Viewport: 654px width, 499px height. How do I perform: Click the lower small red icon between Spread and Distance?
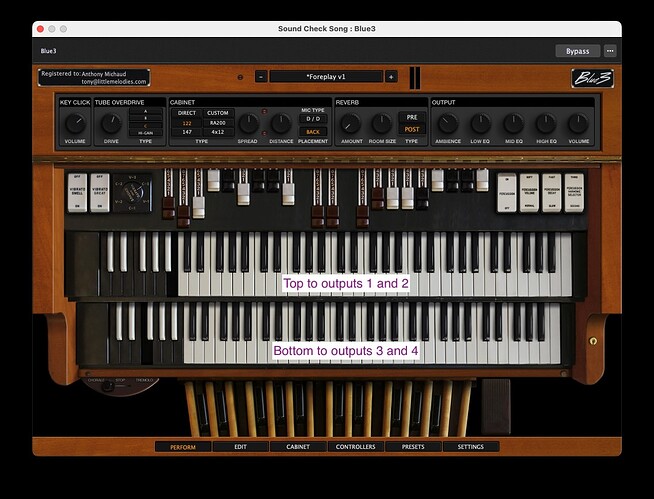[x=264, y=134]
